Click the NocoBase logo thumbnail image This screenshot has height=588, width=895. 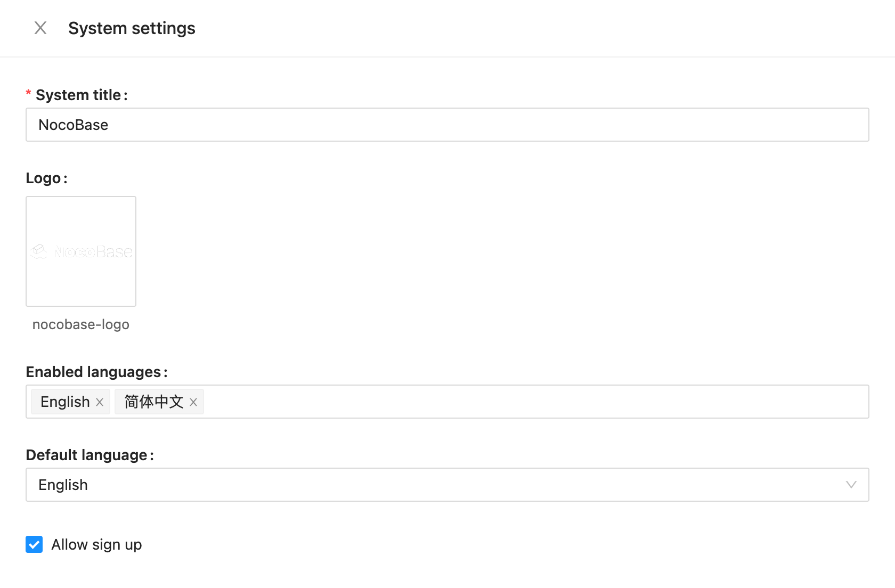tap(81, 251)
